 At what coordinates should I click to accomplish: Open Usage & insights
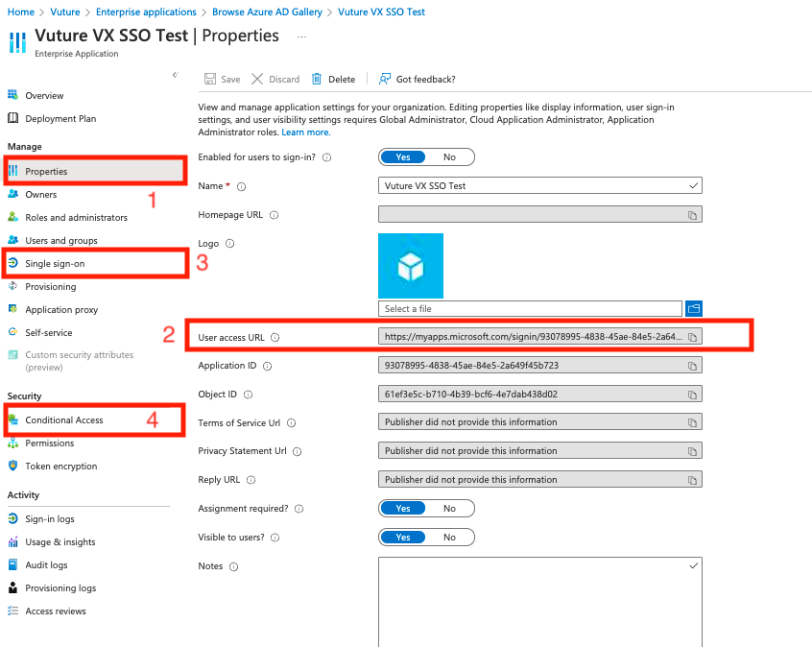pos(60,541)
